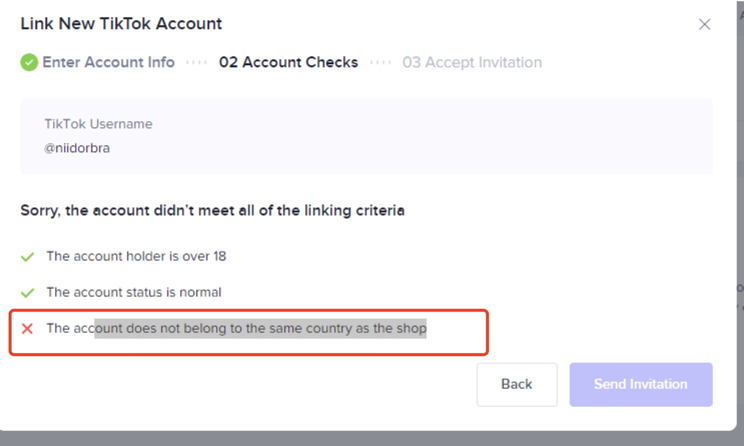Click green check beside account holder over 18
This screenshot has width=744, height=446.
coord(28,257)
